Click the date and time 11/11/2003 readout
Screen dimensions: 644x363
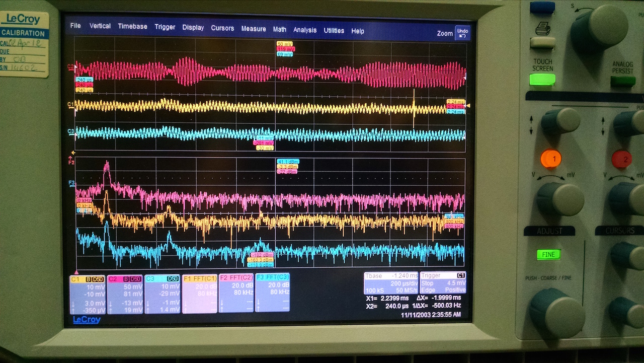pyautogui.click(x=431, y=314)
